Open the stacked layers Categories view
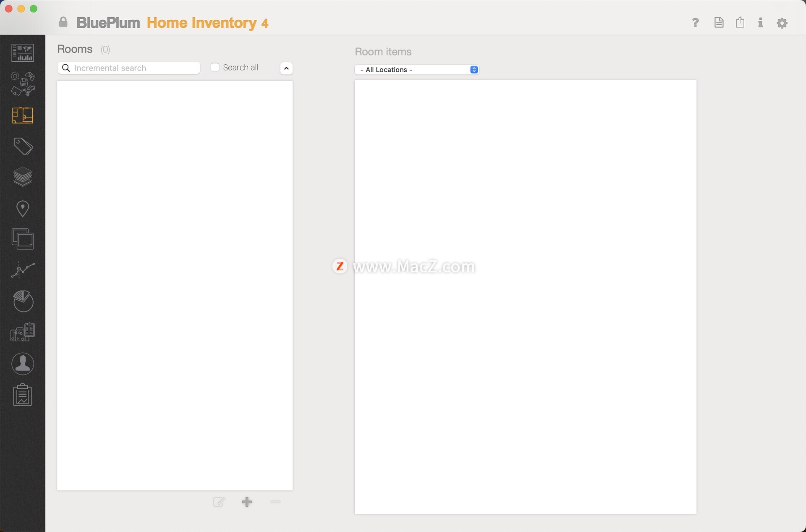The width and height of the screenshot is (806, 532). click(23, 177)
